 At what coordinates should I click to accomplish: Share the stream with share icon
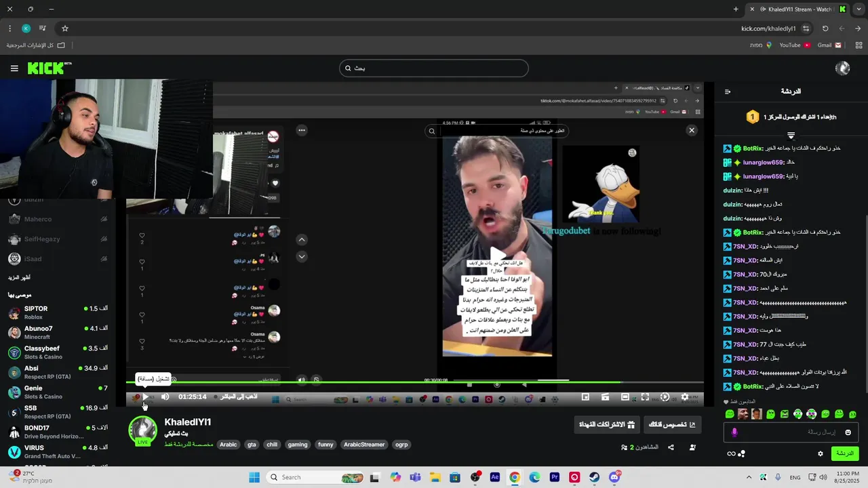671,447
